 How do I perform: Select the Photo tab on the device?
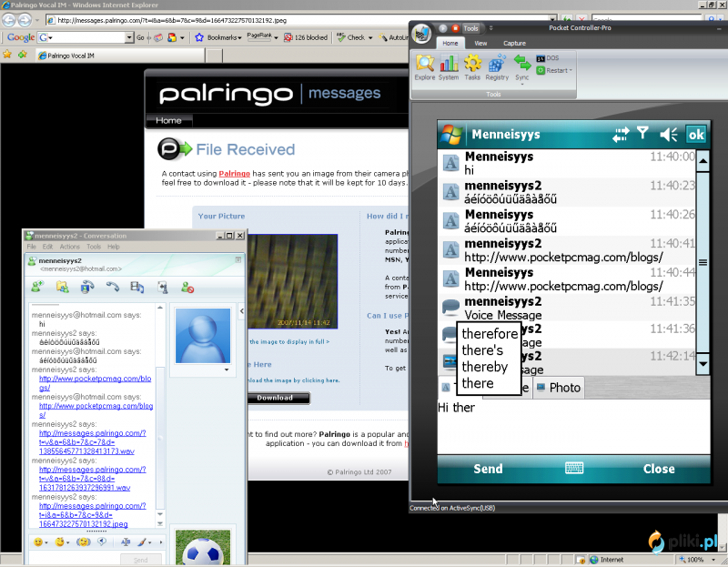(x=560, y=388)
